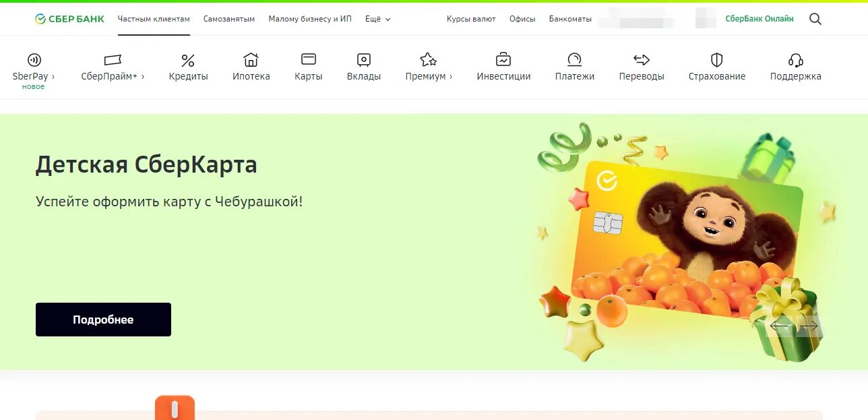Click the Поддержка headset icon

796,60
